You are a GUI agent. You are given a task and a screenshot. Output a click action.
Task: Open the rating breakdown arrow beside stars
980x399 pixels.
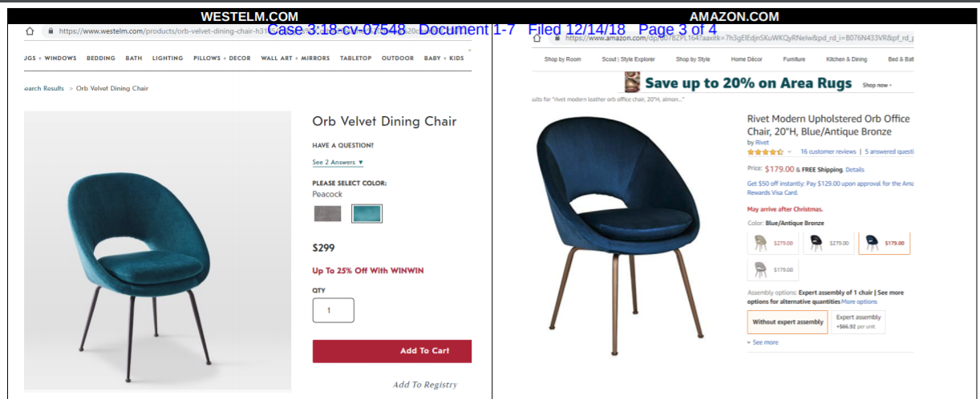click(789, 151)
